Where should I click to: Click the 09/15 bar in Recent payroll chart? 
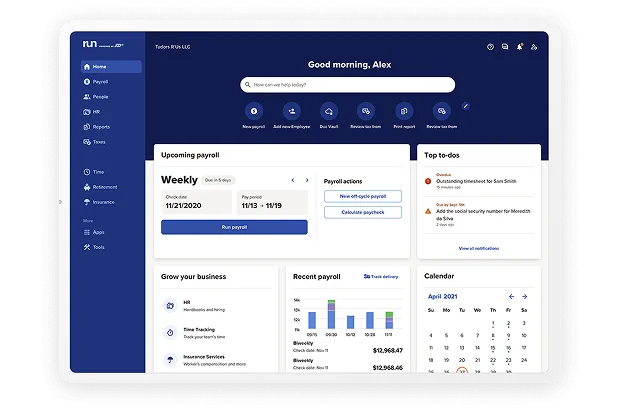coord(312,320)
